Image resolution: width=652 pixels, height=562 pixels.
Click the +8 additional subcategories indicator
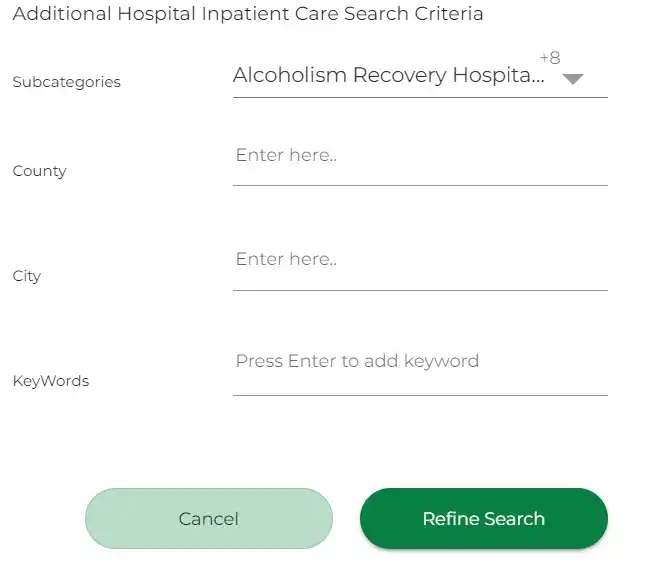(549, 58)
